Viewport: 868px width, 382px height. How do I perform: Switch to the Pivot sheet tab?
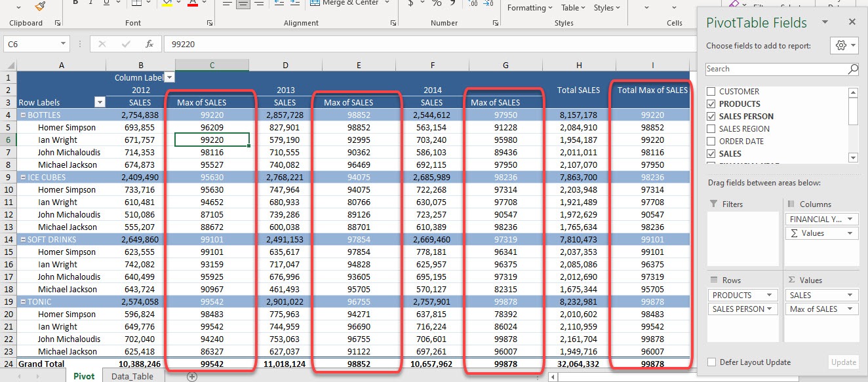click(84, 376)
